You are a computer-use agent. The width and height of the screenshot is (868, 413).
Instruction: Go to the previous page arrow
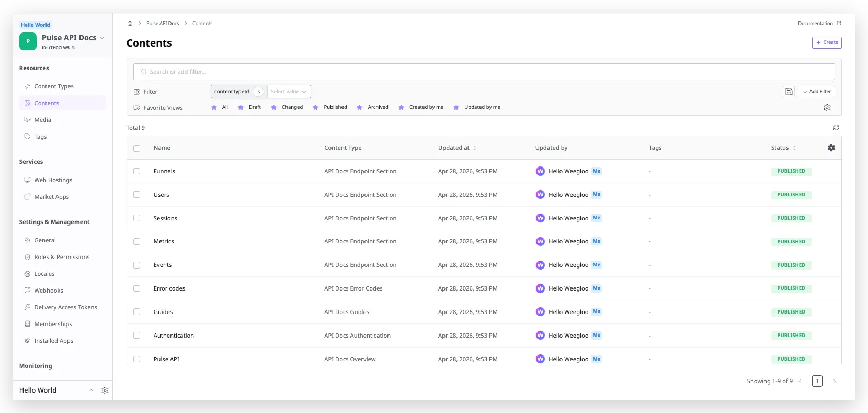coord(800,381)
